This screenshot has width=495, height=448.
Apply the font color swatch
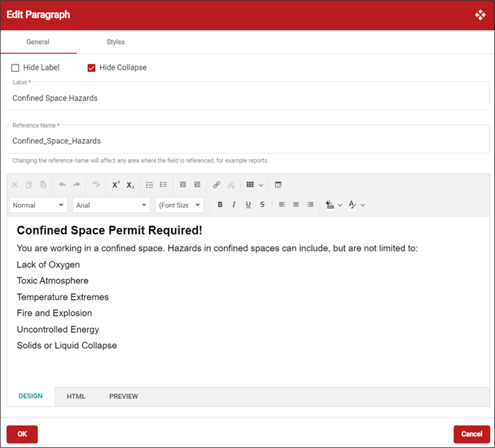click(x=353, y=205)
